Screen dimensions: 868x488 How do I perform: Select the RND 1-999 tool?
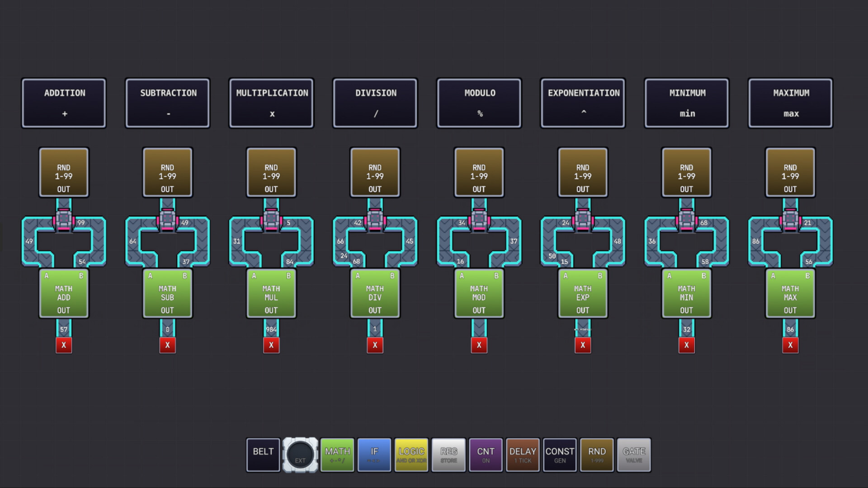(596, 454)
